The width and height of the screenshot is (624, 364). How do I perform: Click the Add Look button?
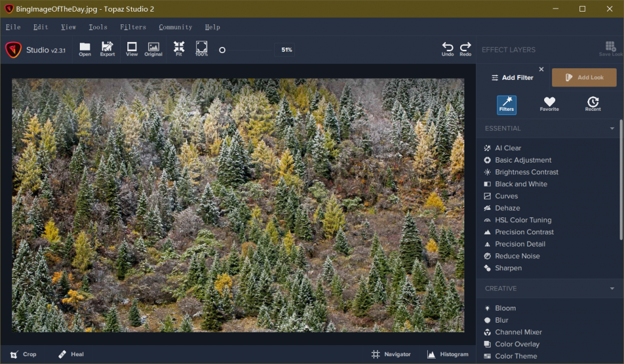[x=584, y=77]
